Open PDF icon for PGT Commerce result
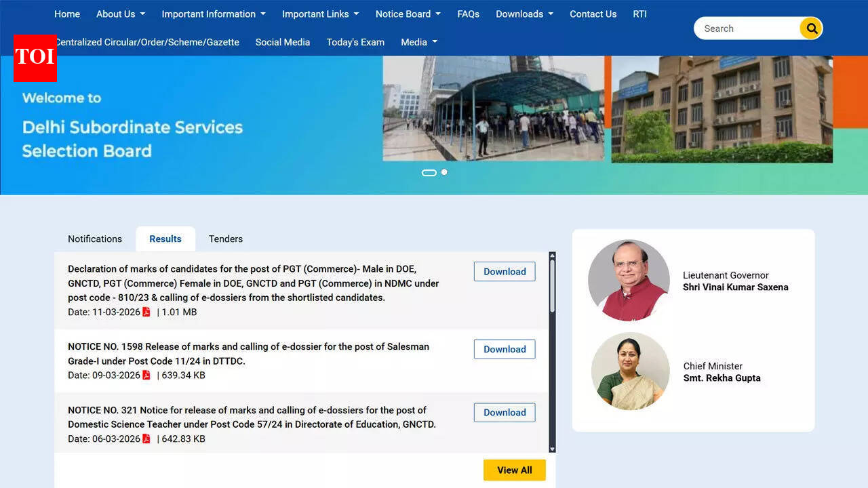 [146, 312]
